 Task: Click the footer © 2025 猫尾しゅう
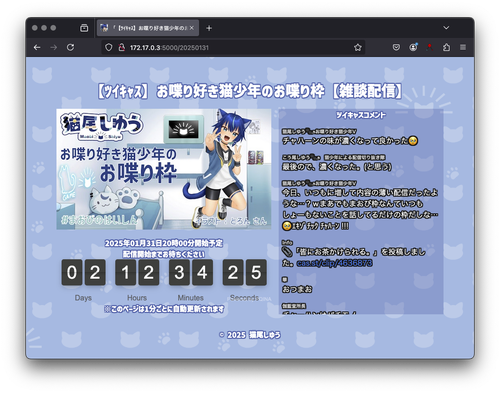pyautogui.click(x=250, y=335)
